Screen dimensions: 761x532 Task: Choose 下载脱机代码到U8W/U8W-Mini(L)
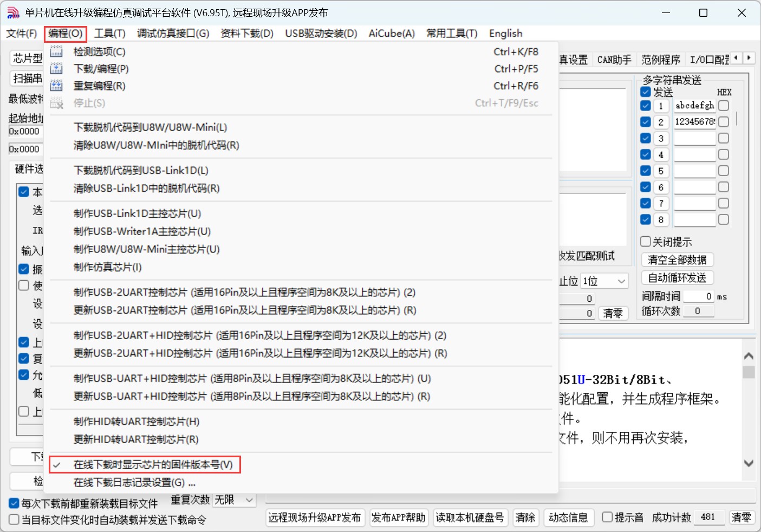click(x=301, y=127)
